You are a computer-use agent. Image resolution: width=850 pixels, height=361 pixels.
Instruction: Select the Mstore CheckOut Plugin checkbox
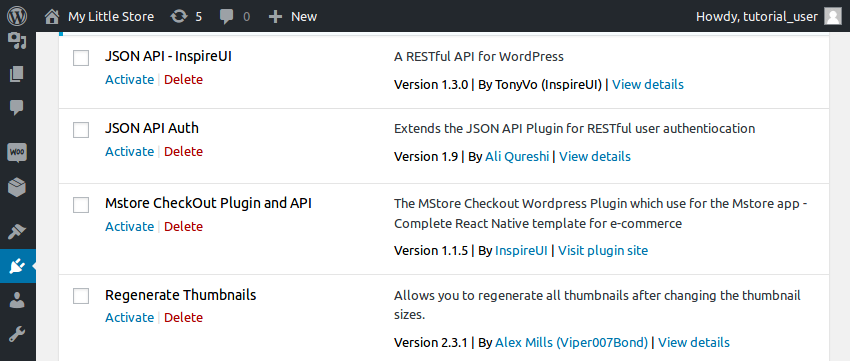[81, 205]
